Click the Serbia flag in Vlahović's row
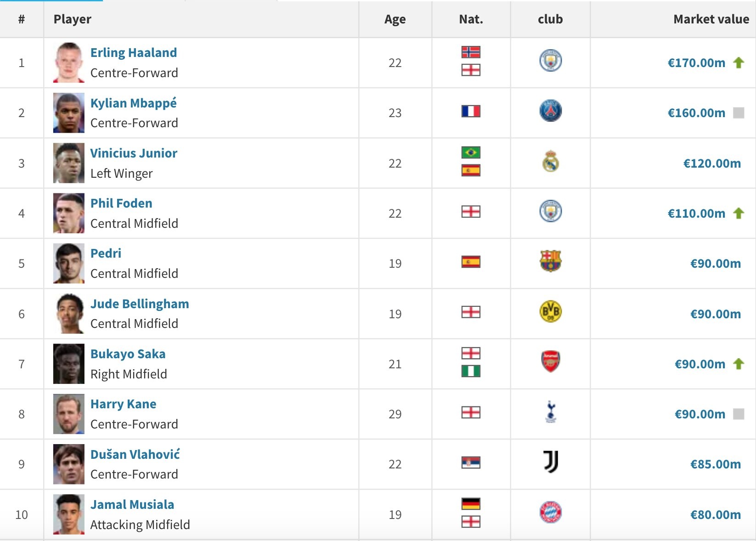 click(471, 462)
